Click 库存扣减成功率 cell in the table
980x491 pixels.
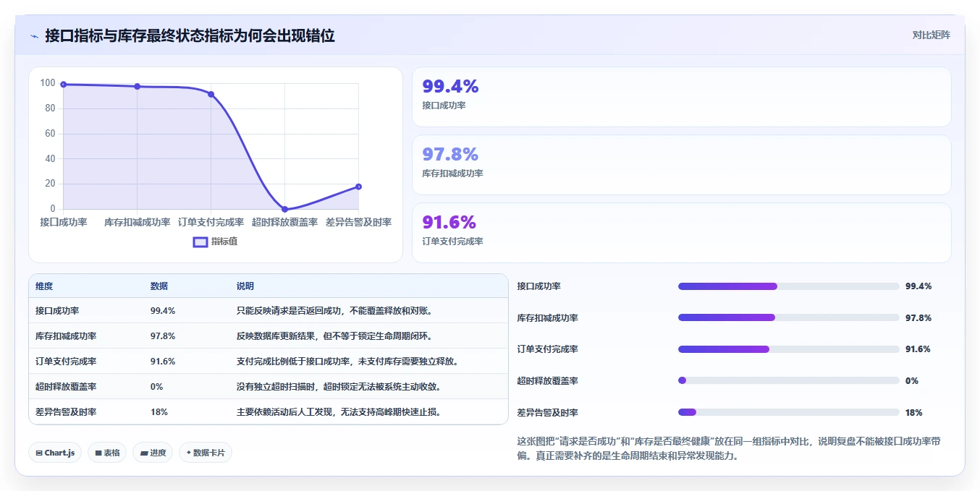pyautogui.click(x=66, y=336)
